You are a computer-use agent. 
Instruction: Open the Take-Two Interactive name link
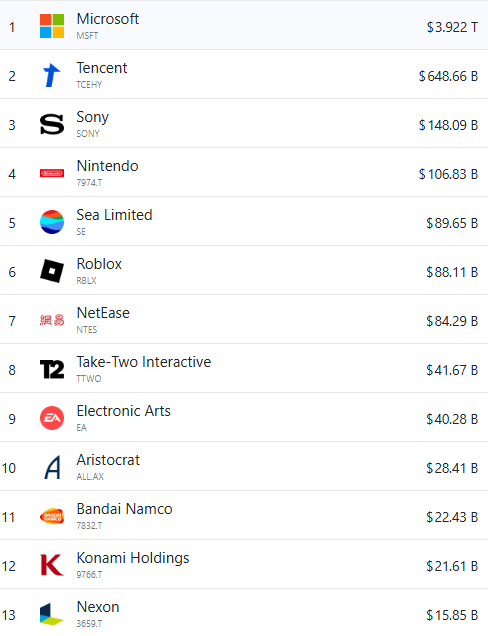[144, 362]
